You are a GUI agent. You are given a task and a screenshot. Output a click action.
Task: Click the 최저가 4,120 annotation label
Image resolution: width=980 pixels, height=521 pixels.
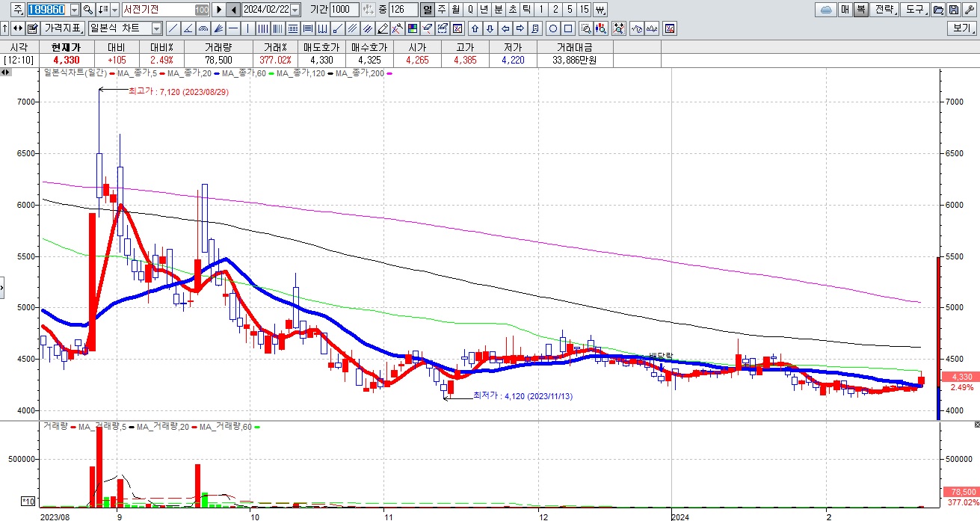point(523,395)
